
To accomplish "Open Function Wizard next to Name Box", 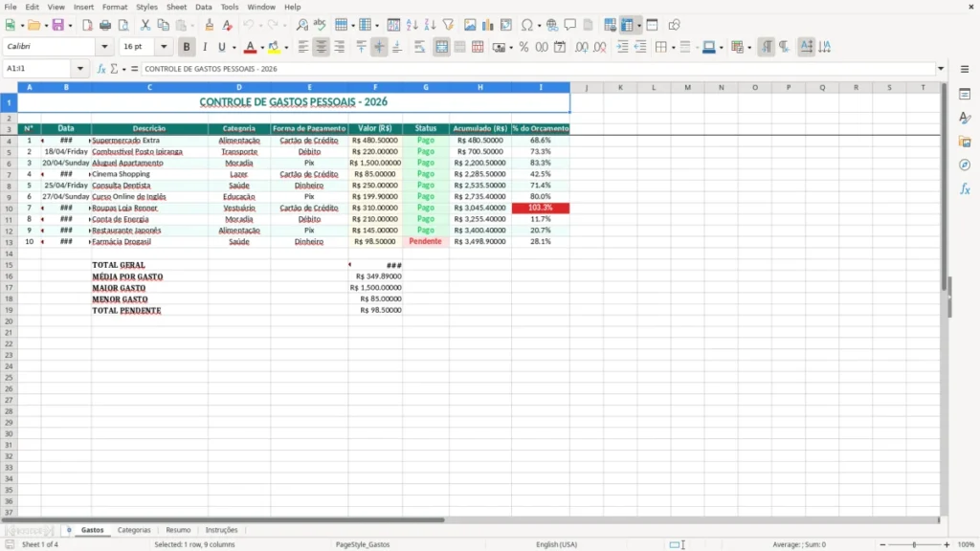I will pos(101,69).
